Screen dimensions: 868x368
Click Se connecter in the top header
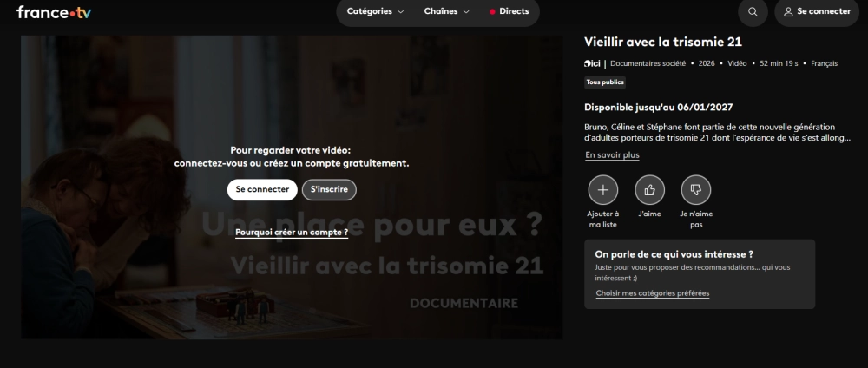click(x=817, y=11)
